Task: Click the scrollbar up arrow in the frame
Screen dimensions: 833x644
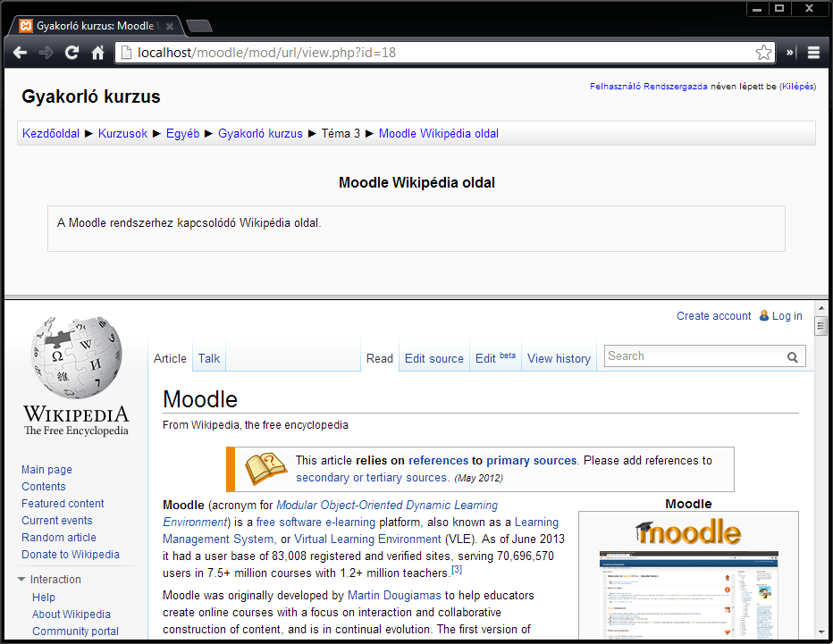Action: pyautogui.click(x=820, y=308)
